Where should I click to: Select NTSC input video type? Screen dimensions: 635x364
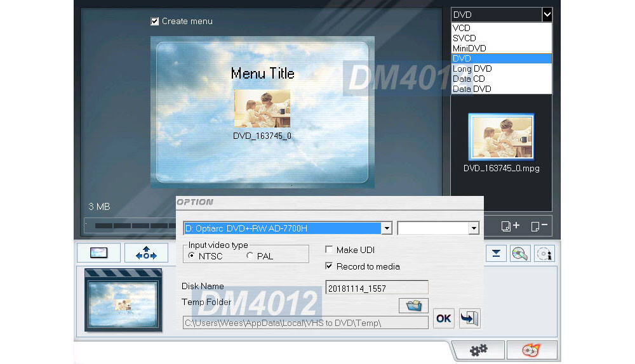(x=192, y=256)
